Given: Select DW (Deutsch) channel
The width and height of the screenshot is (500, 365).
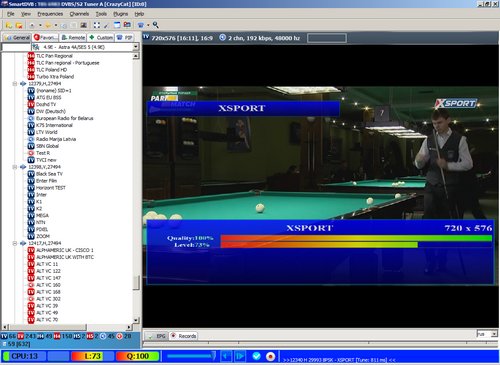Looking at the screenshot, I should click(x=51, y=111).
